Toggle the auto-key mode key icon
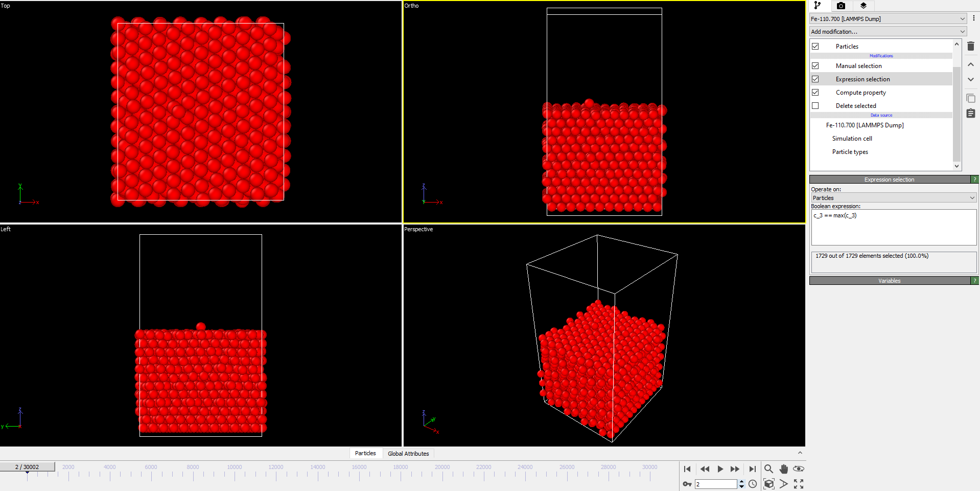 [687, 484]
